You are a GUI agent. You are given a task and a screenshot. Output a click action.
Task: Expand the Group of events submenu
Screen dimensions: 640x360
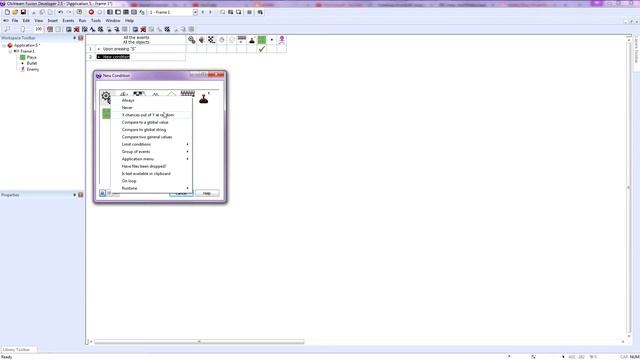point(151,152)
